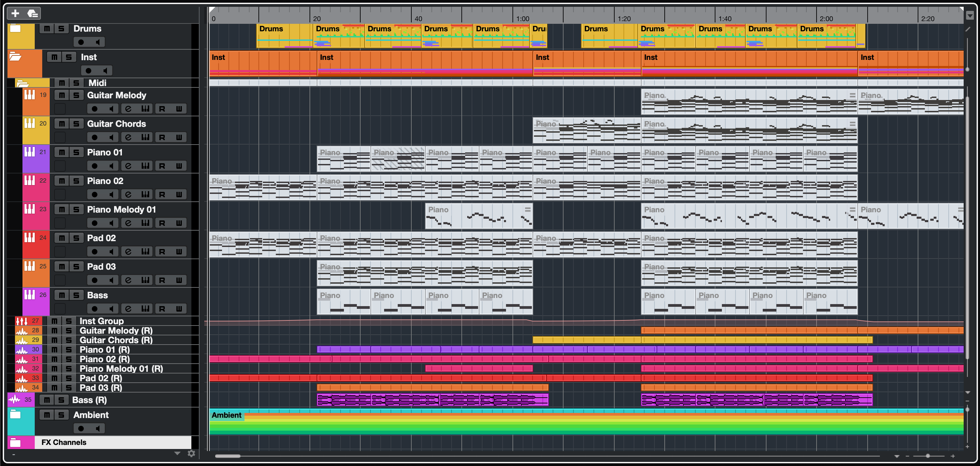This screenshot has width=980, height=466.
Task: Open the Edit Instrument keys icon on Piano 01
Action: coord(145,166)
